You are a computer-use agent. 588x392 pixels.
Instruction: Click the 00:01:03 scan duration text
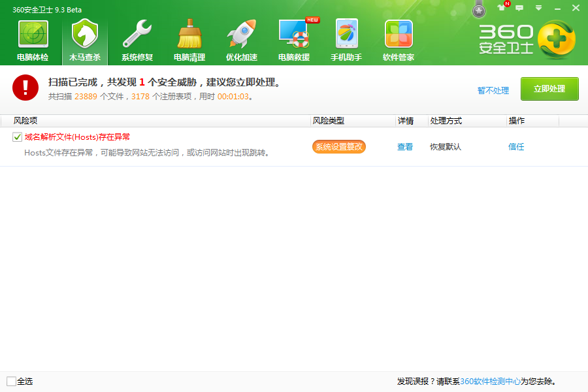[x=233, y=97]
